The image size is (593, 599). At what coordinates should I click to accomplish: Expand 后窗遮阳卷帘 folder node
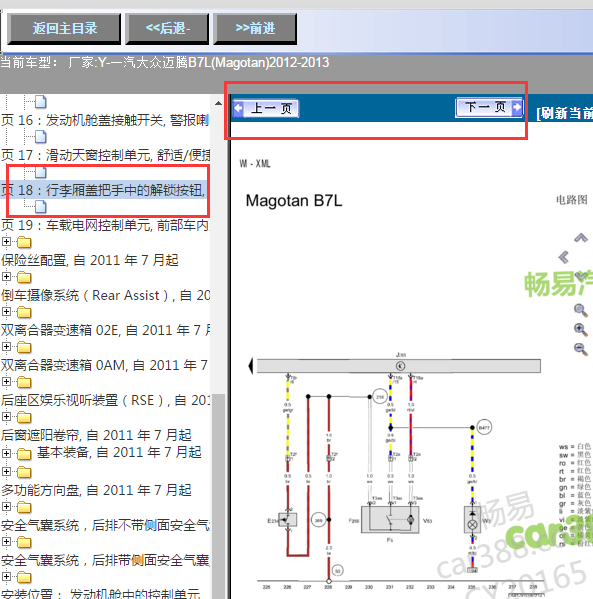[x=6, y=416]
